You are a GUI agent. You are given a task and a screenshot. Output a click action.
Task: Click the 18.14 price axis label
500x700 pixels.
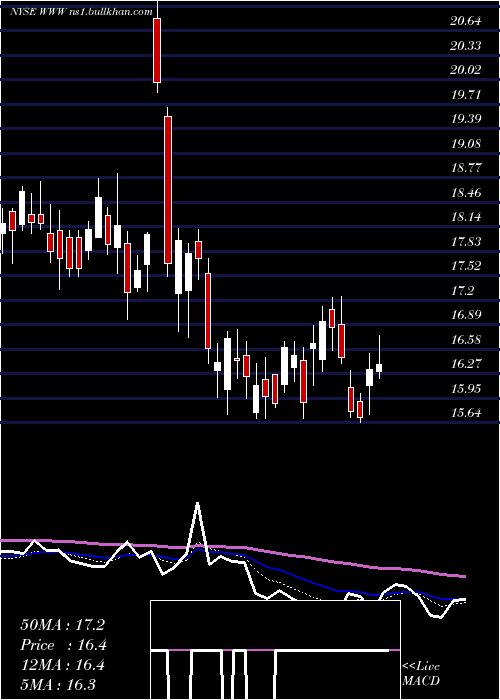pos(466,217)
